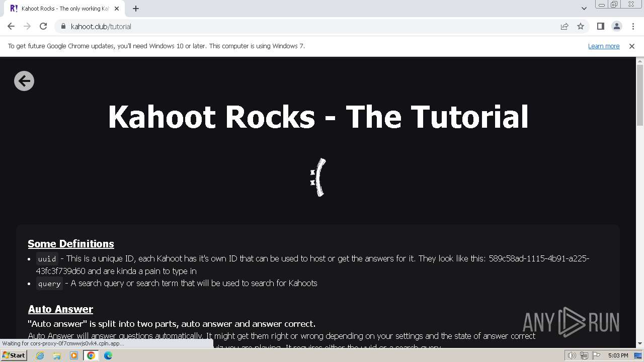
Task: Expand the tab search dropdown arrow
Action: pos(584,9)
